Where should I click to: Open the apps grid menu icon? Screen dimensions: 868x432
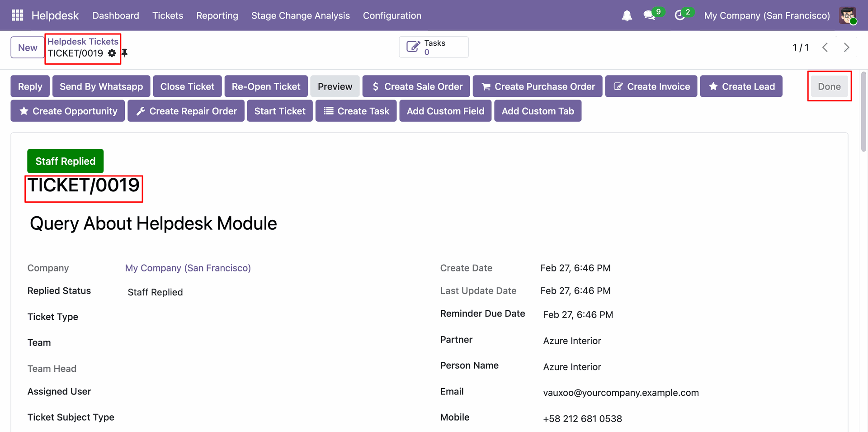[x=17, y=15]
